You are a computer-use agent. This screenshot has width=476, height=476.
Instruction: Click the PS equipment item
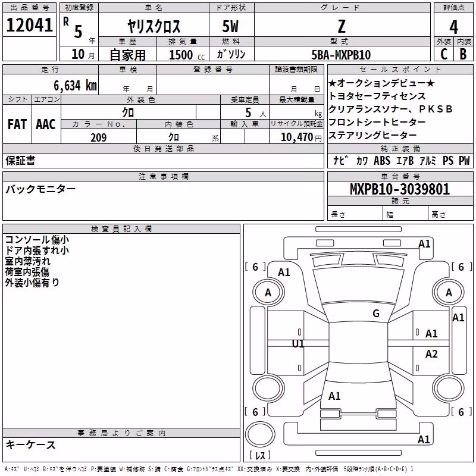point(448,160)
